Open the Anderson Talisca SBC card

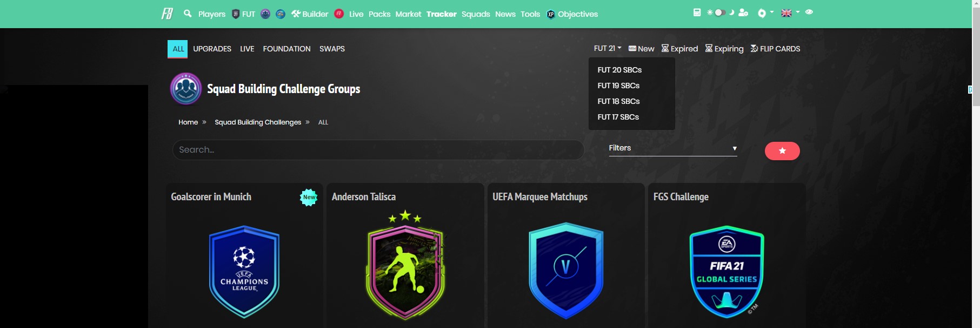(405, 255)
